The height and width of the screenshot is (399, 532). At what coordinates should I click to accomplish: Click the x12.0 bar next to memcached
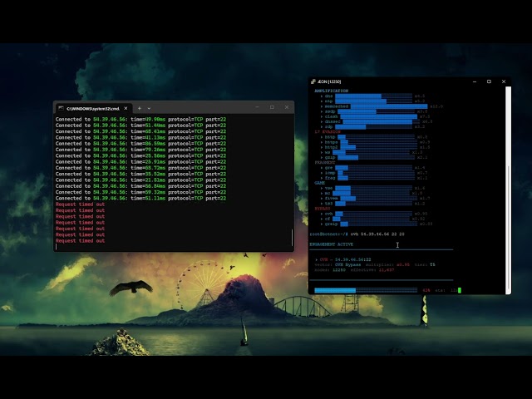point(389,106)
